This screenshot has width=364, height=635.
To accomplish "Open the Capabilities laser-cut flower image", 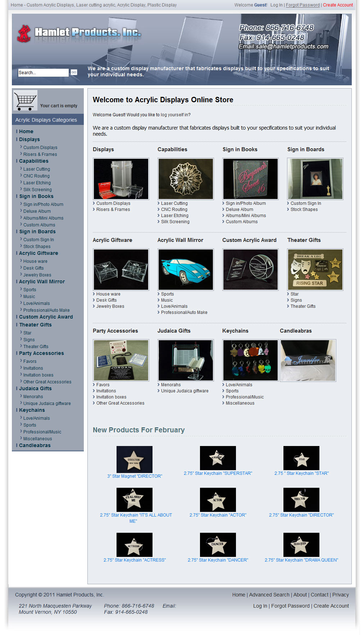I will point(186,179).
